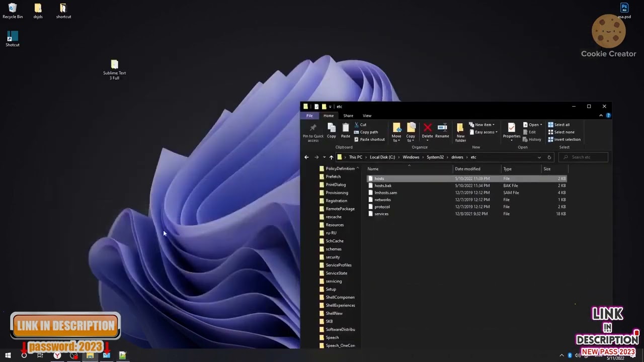Go up one folder level arrow

click(331, 157)
